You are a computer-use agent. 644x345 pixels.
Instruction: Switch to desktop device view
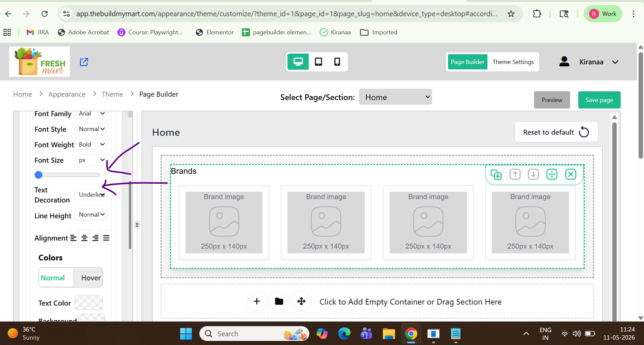pos(298,62)
